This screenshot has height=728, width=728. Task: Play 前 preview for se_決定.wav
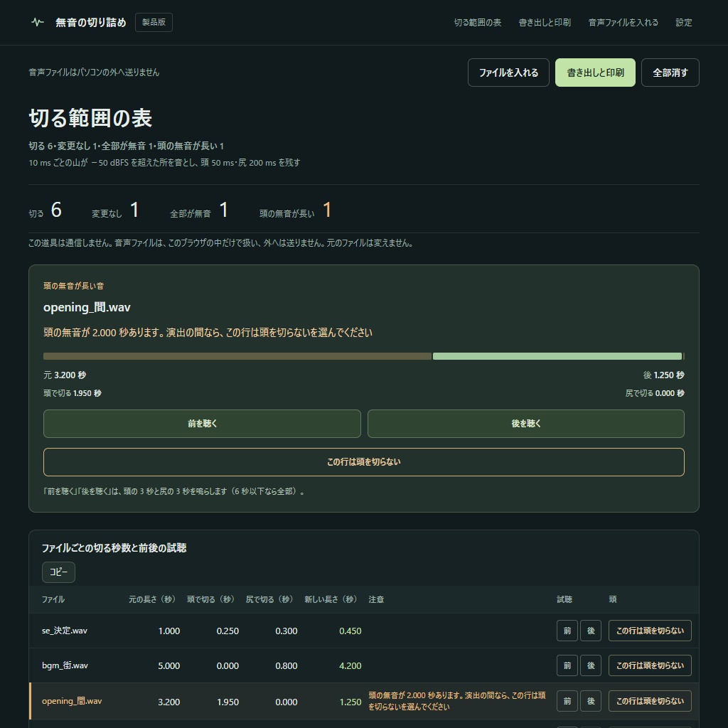(x=567, y=631)
